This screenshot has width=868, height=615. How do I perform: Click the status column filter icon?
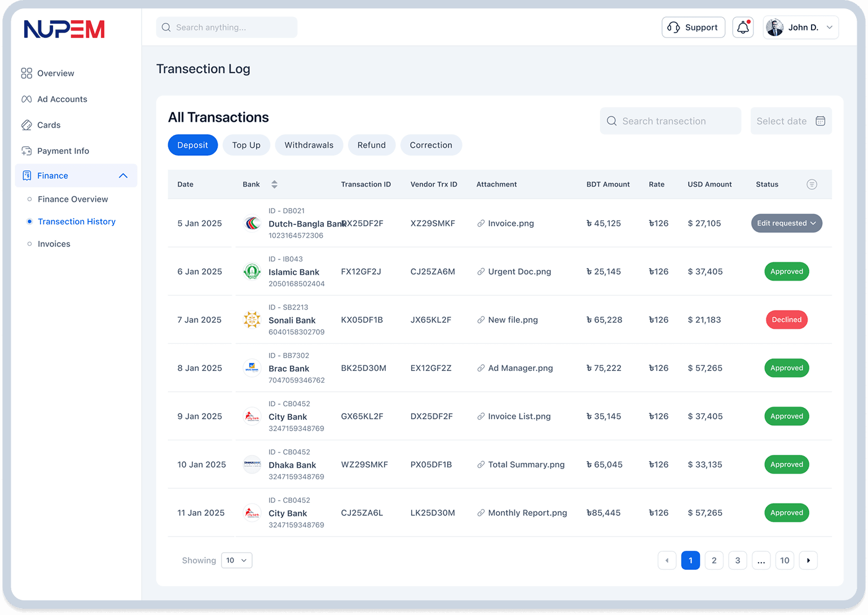click(x=812, y=184)
